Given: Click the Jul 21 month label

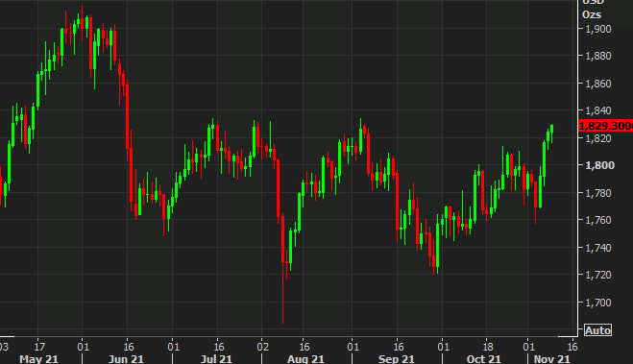Looking at the screenshot, I should pos(216,359).
